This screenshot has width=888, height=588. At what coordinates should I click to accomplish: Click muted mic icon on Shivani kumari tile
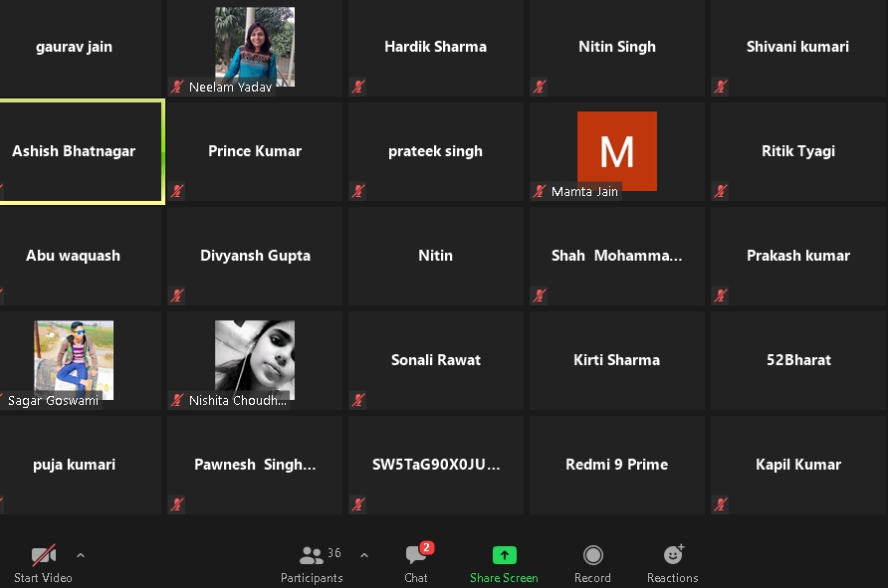pyautogui.click(x=721, y=87)
